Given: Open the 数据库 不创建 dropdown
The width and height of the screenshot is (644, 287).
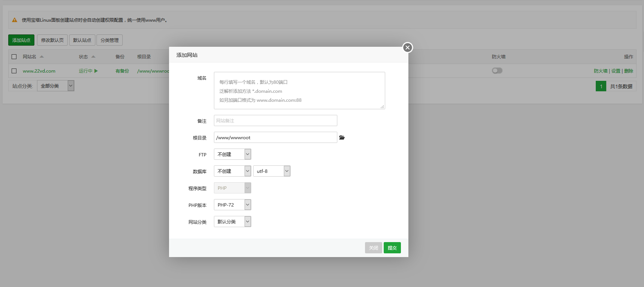Looking at the screenshot, I should [x=233, y=171].
